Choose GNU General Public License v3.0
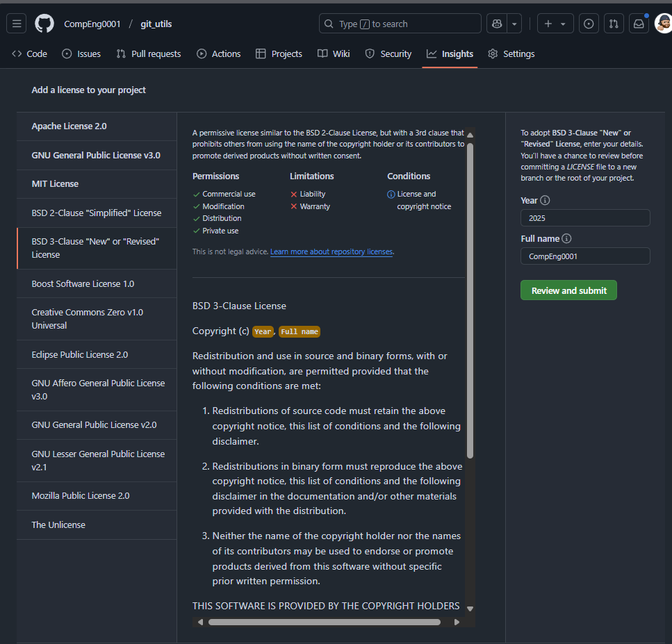The image size is (672, 644). coord(97,156)
